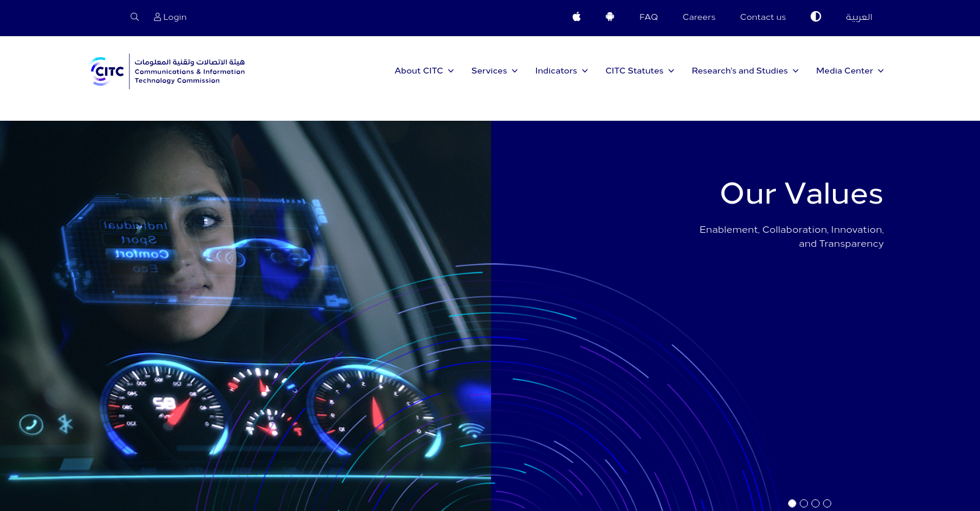Screen dimensions: 980x511
Task: Select the second carousel slide dot
Action: [804, 503]
